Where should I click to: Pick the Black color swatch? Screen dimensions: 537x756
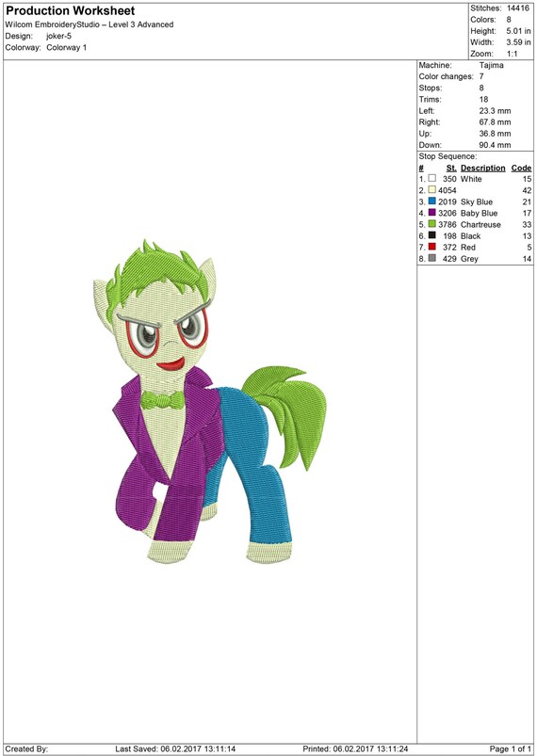[x=431, y=235]
